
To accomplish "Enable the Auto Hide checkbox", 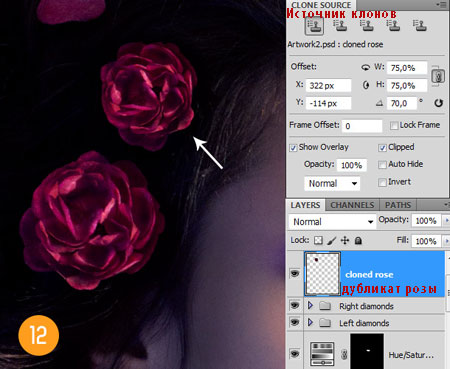I will 382,165.
